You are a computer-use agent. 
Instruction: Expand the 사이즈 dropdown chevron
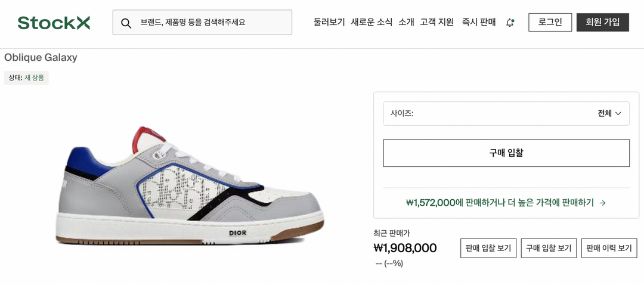pos(618,114)
